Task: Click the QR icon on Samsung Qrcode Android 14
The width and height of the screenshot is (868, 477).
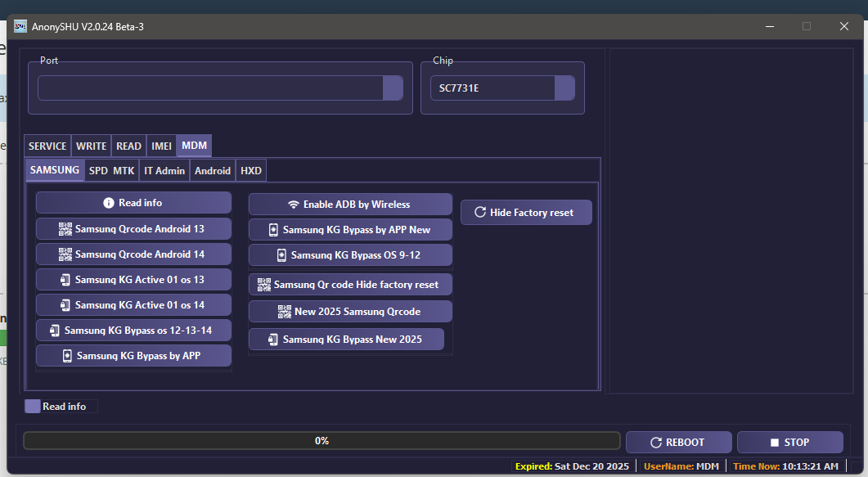Action: tap(65, 254)
